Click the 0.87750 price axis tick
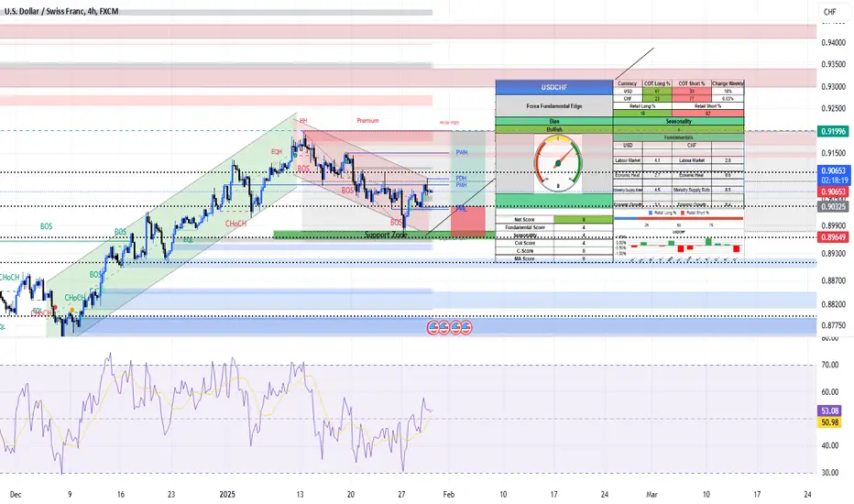 point(833,325)
